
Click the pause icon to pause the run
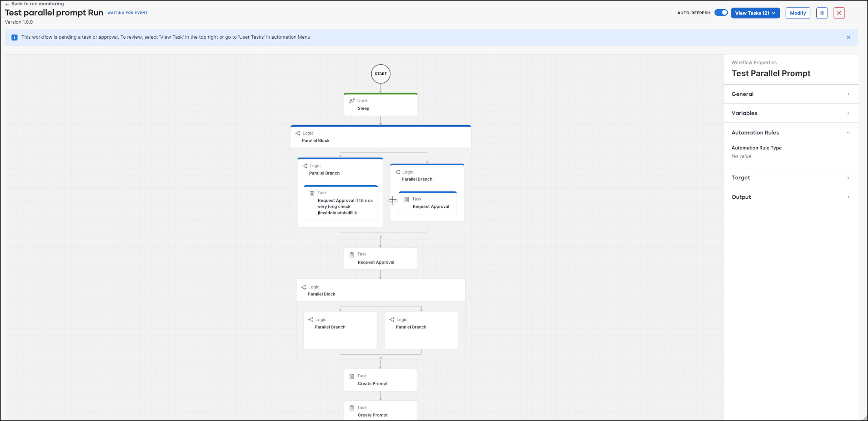tap(822, 13)
